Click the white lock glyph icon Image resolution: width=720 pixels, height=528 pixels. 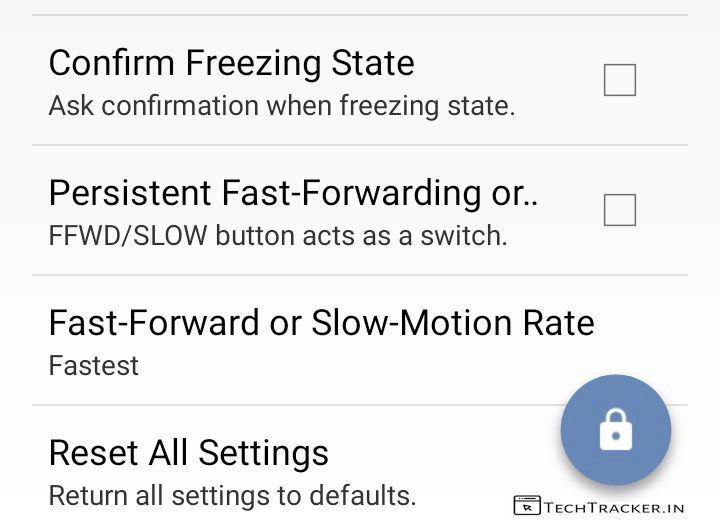point(616,432)
